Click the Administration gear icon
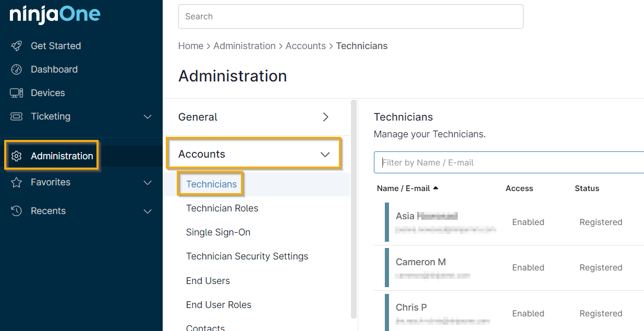 tap(17, 156)
